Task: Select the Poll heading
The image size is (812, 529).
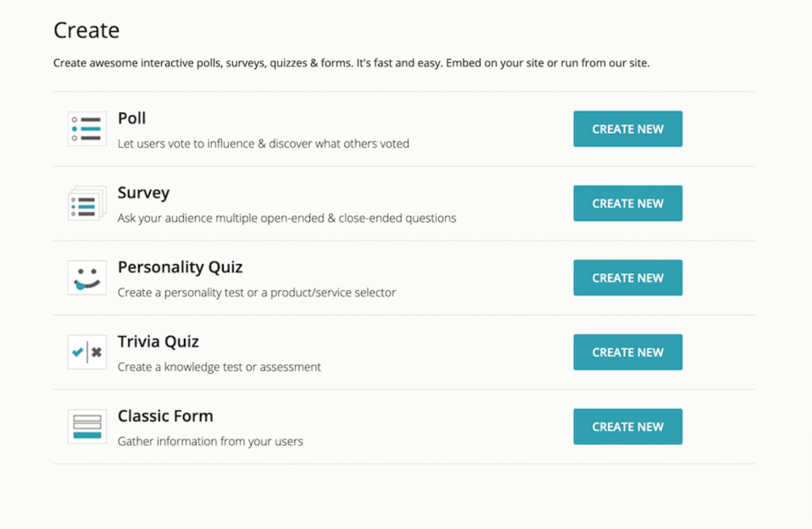Action: tap(131, 118)
